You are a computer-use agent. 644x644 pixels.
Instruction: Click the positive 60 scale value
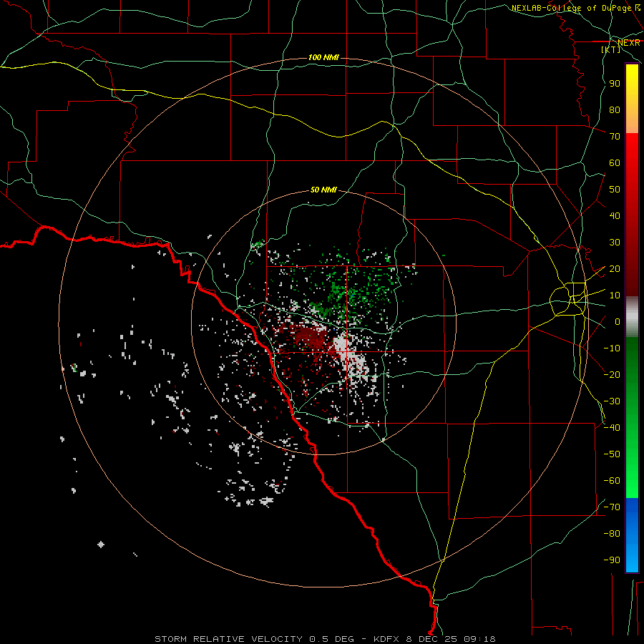pyautogui.click(x=615, y=163)
